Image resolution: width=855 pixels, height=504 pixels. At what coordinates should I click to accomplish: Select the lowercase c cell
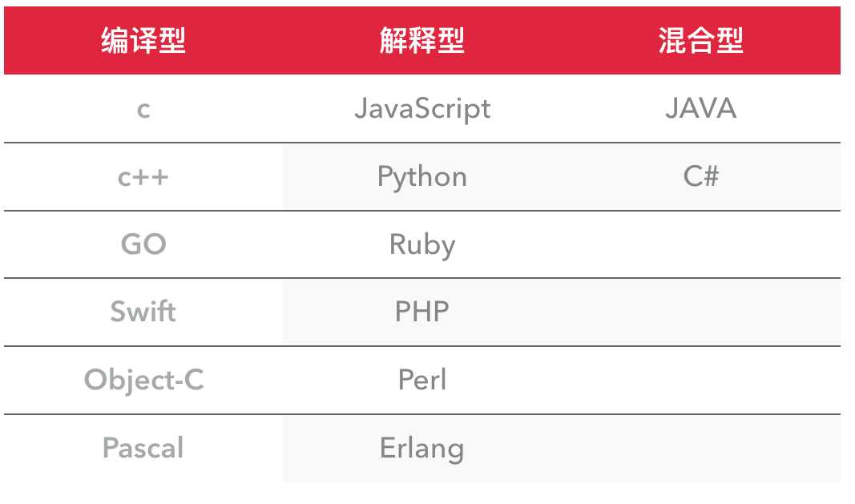coord(143,108)
